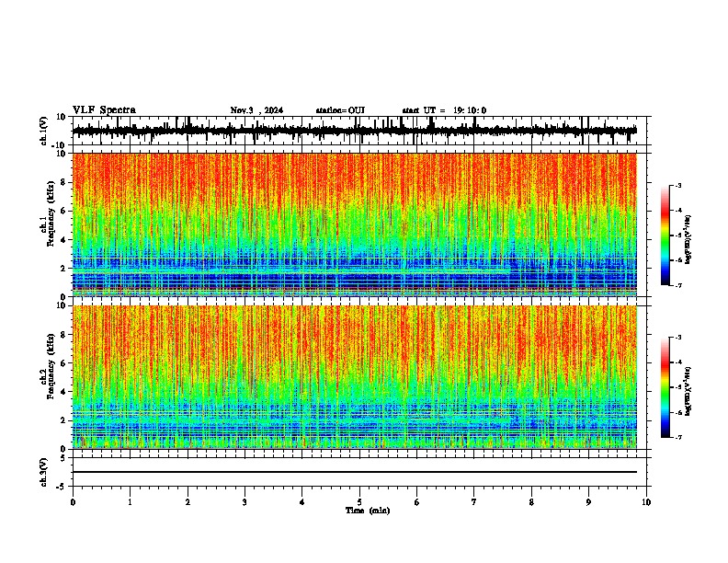Click the ch.3(V) axis label

(x=44, y=472)
